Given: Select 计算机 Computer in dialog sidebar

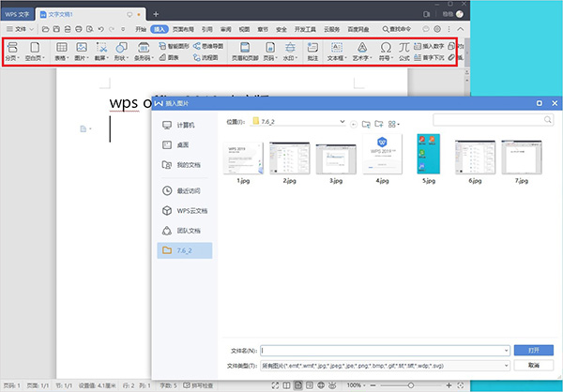Looking at the screenshot, I should (185, 125).
